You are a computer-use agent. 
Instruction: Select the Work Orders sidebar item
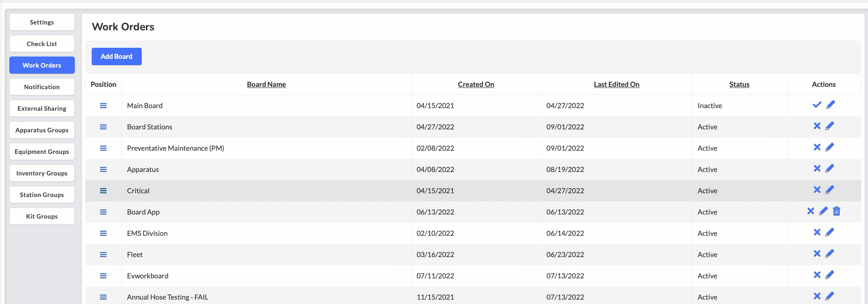(x=42, y=65)
